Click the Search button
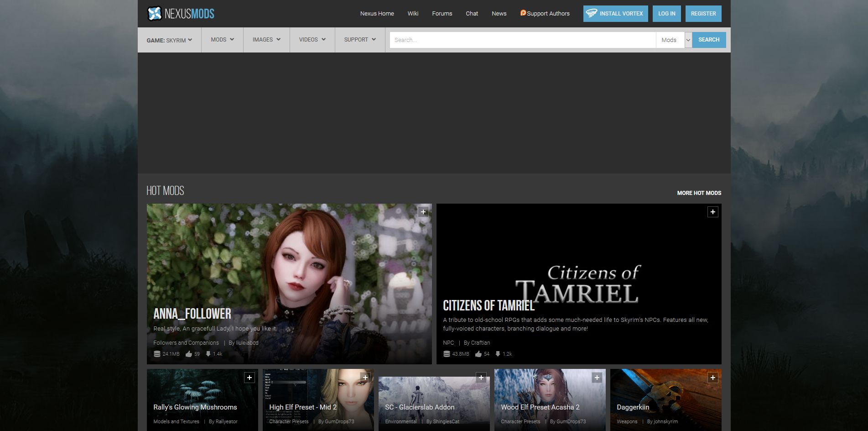The width and height of the screenshot is (868, 431). 709,40
